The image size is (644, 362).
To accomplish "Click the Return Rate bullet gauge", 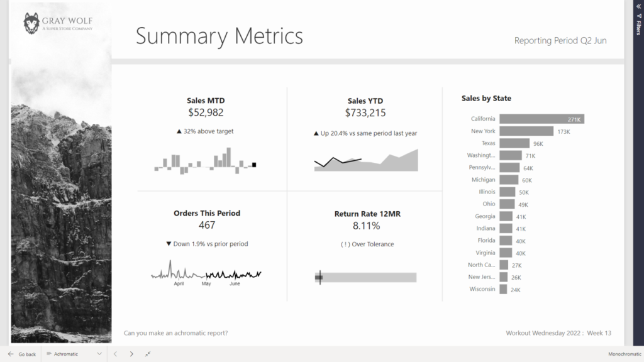I will pyautogui.click(x=365, y=277).
